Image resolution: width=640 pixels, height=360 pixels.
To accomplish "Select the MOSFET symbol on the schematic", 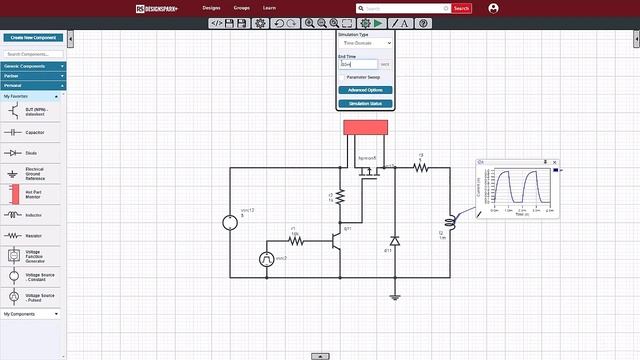I will [x=369, y=173].
